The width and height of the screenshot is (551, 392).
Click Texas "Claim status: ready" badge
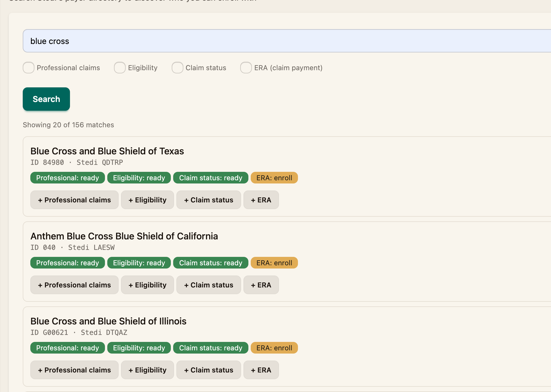point(211,178)
